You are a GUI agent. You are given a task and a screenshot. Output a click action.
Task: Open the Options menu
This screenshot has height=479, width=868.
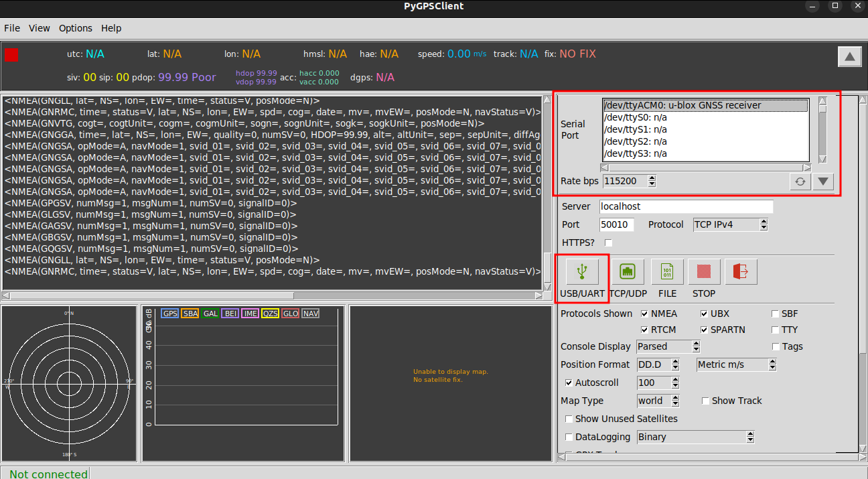pyautogui.click(x=76, y=28)
